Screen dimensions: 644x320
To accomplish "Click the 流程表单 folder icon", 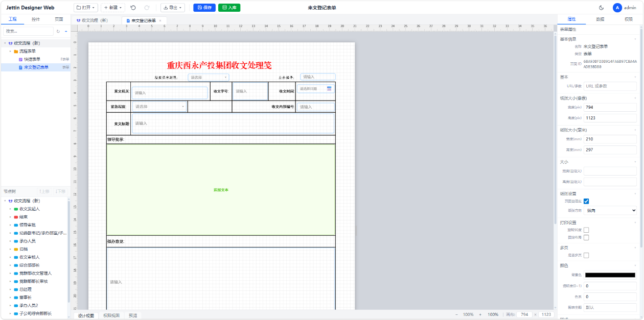I will pos(16,52).
